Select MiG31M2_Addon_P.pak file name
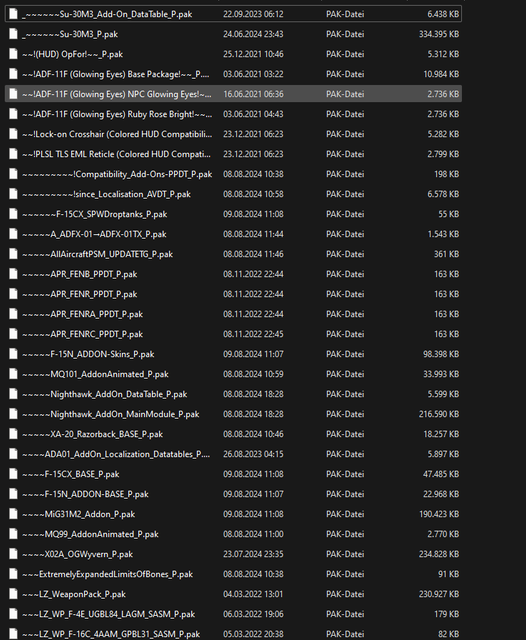 coord(78,514)
